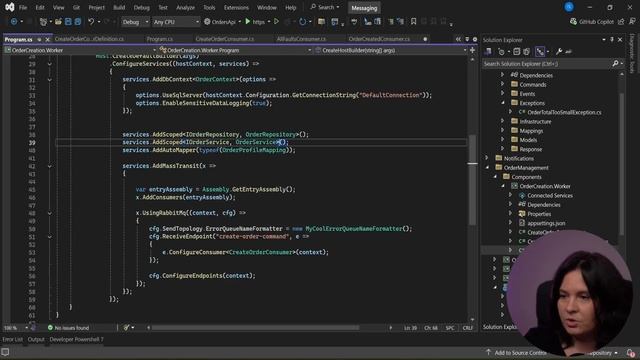Click Add to Source Control button

pyautogui.click(x=516, y=353)
